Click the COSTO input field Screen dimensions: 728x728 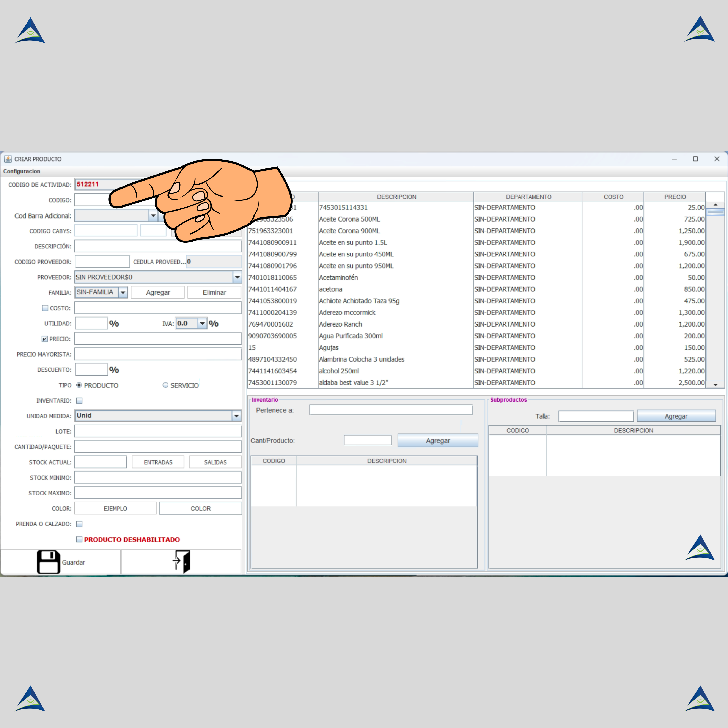(158, 308)
